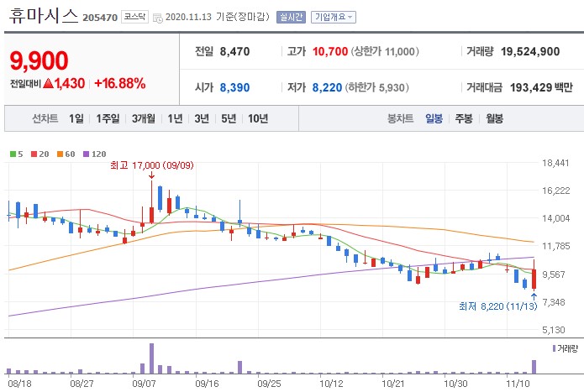Click the 08/18 date axis label
Viewport: 584px width, 392px height.
[19, 383]
